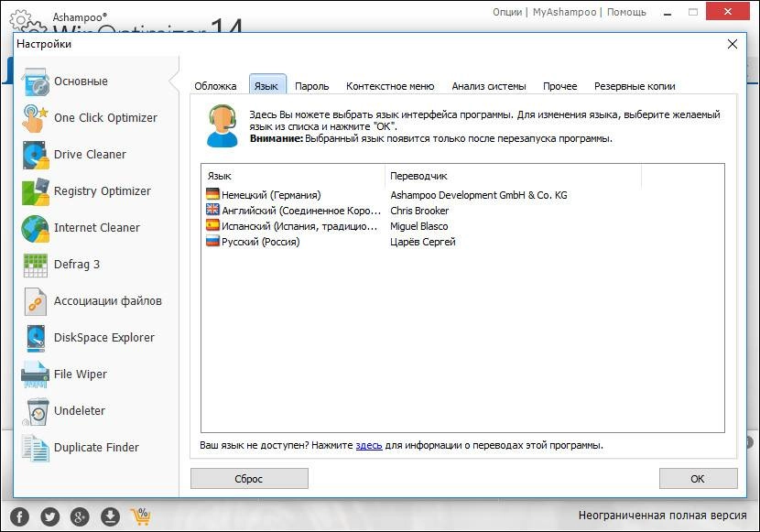Click the United Kingdom flag icon
760x532 pixels.
(x=212, y=210)
